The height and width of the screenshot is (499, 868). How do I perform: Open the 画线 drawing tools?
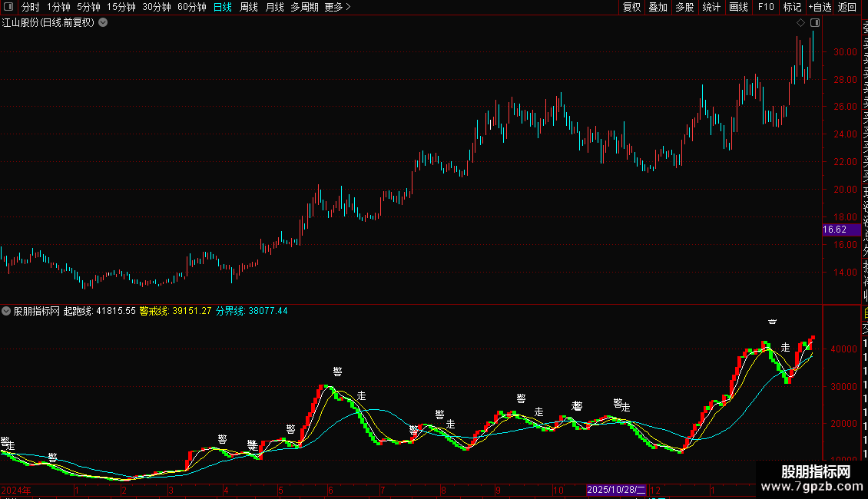(x=738, y=7)
